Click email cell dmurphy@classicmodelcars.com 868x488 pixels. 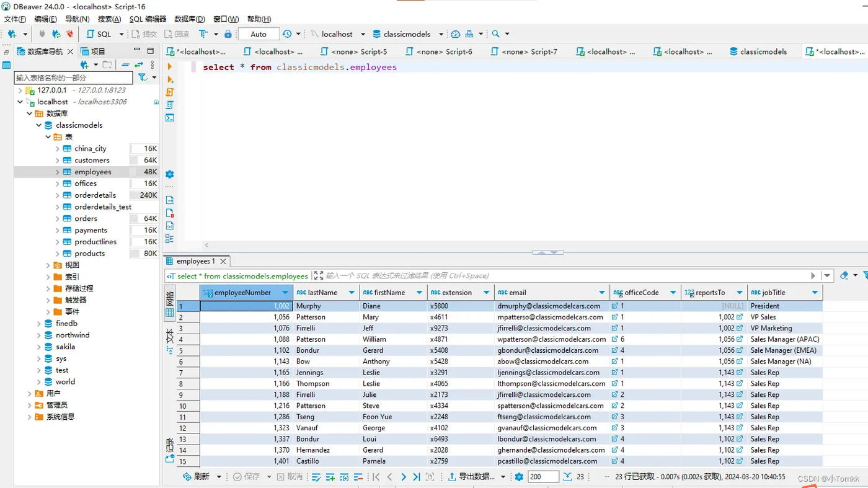(x=551, y=306)
